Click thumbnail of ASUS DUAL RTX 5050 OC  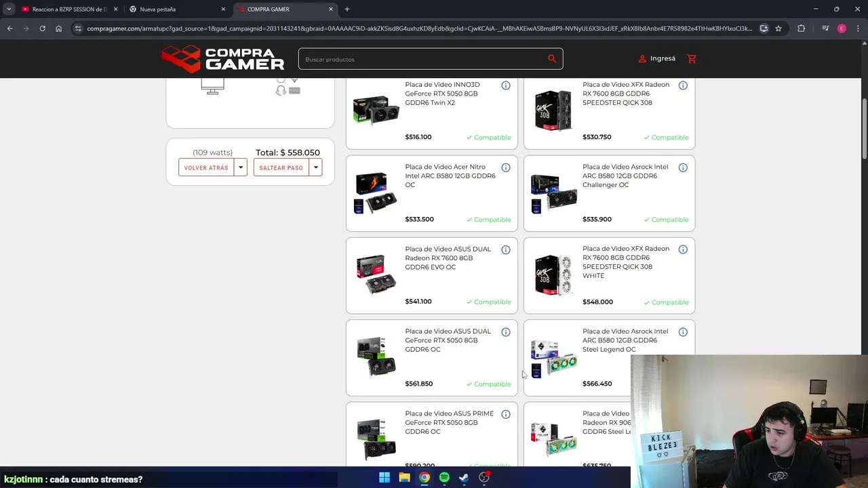pyautogui.click(x=376, y=357)
